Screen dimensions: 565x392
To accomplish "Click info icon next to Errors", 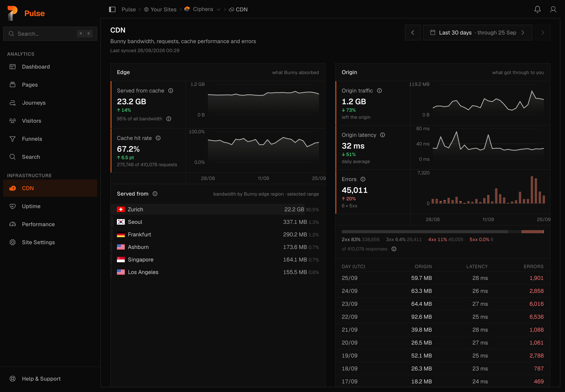I will pyautogui.click(x=363, y=179).
